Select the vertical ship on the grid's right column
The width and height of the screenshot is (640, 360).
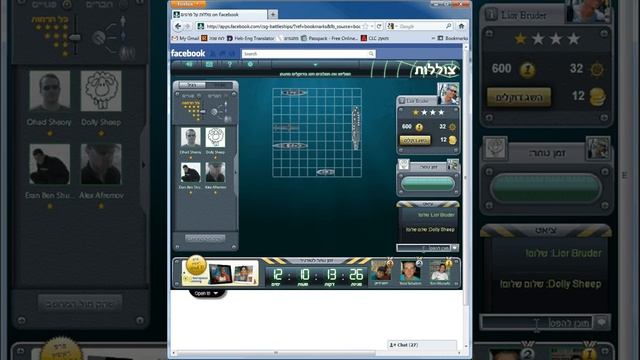356,128
